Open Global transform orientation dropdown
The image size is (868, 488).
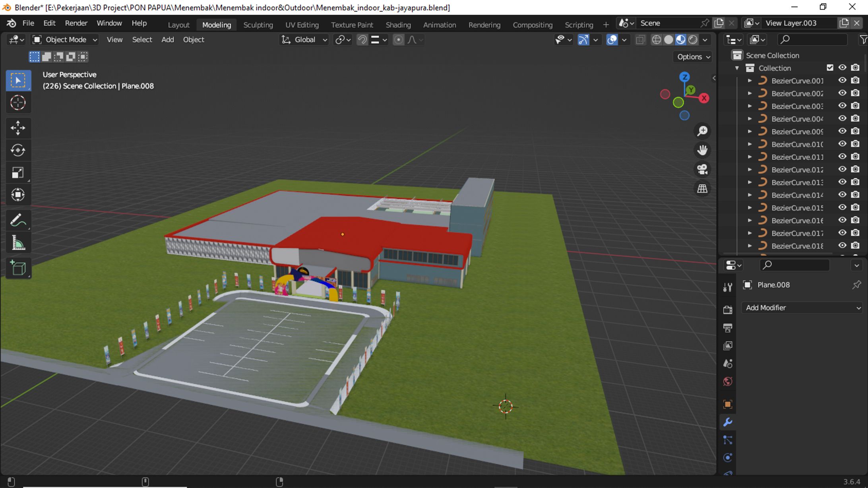pyautogui.click(x=304, y=40)
